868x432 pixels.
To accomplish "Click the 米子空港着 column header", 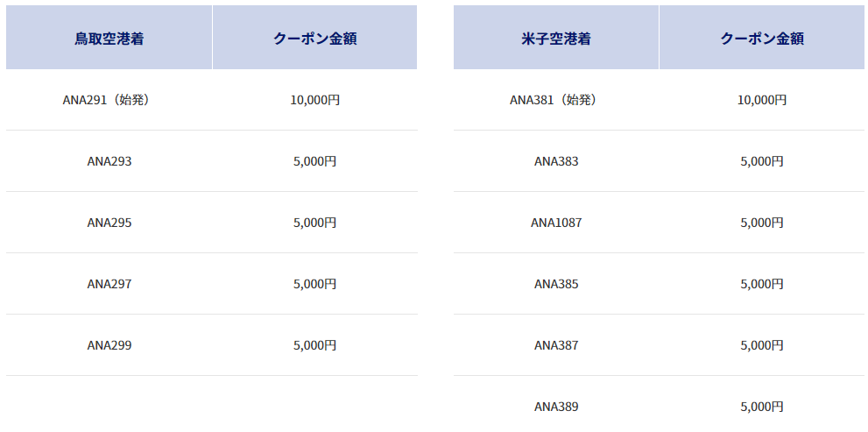I will 556,38.
